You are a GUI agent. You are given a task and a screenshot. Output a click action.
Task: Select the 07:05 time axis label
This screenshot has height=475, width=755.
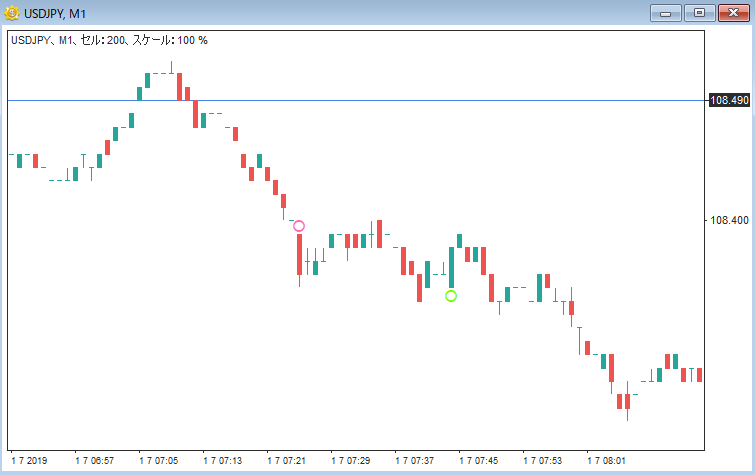(x=159, y=461)
